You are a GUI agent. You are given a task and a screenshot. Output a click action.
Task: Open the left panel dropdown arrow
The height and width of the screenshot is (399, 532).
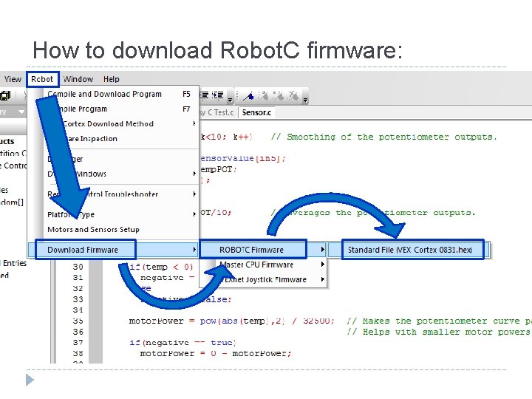click(x=21, y=112)
